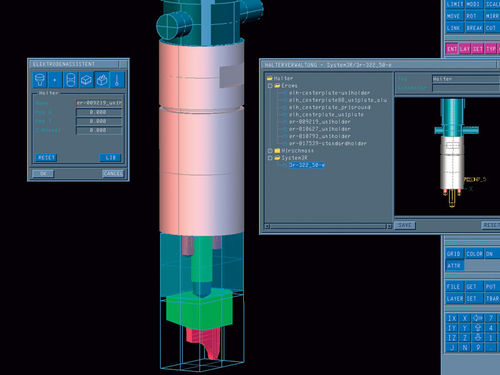Collapse the Erowa folder
This screenshot has width=500, height=375.
pos(270,86)
